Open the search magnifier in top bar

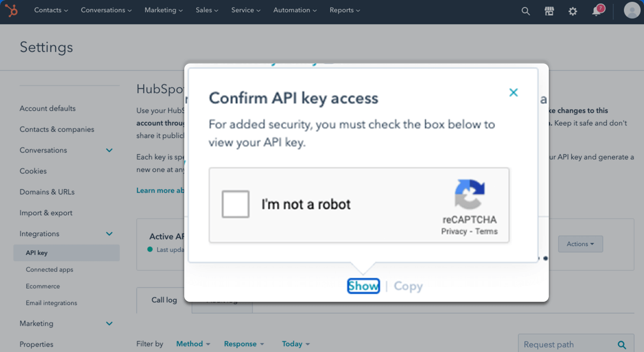pos(526,11)
